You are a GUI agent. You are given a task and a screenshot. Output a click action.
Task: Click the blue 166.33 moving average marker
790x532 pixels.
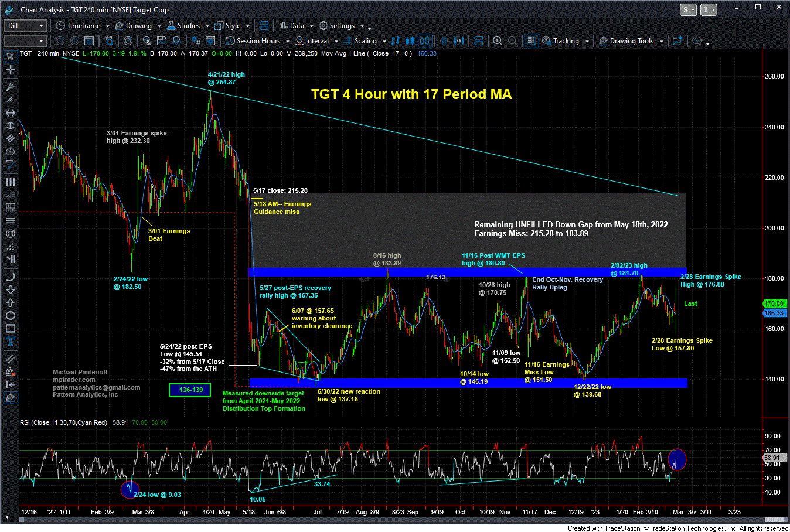tap(774, 313)
